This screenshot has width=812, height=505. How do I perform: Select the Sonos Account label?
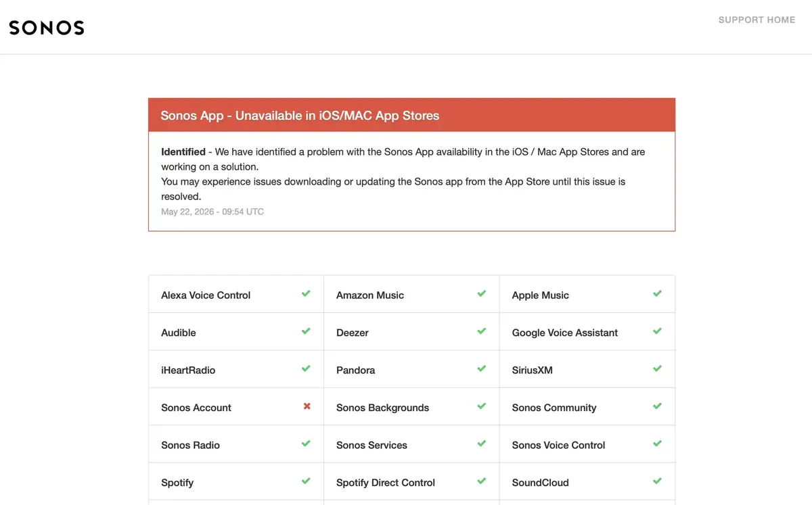pyautogui.click(x=196, y=408)
